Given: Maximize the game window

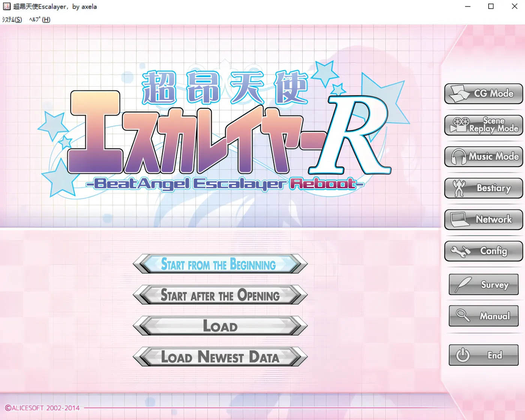Looking at the screenshot, I should (491, 6).
